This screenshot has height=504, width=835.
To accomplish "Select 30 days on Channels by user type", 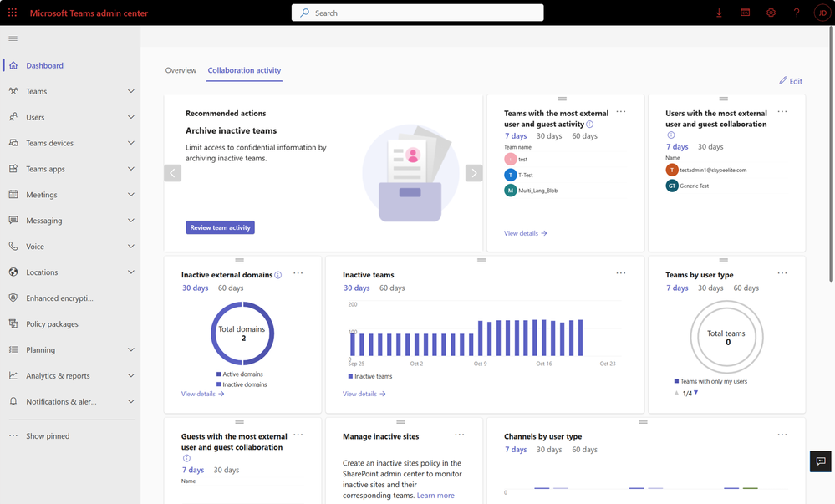I will pos(549,449).
